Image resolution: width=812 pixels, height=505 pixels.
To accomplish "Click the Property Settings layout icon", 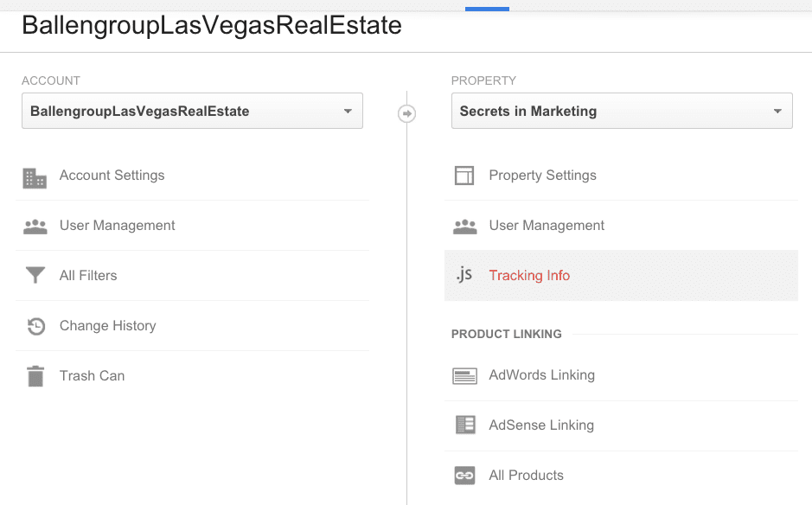I will pyautogui.click(x=464, y=176).
